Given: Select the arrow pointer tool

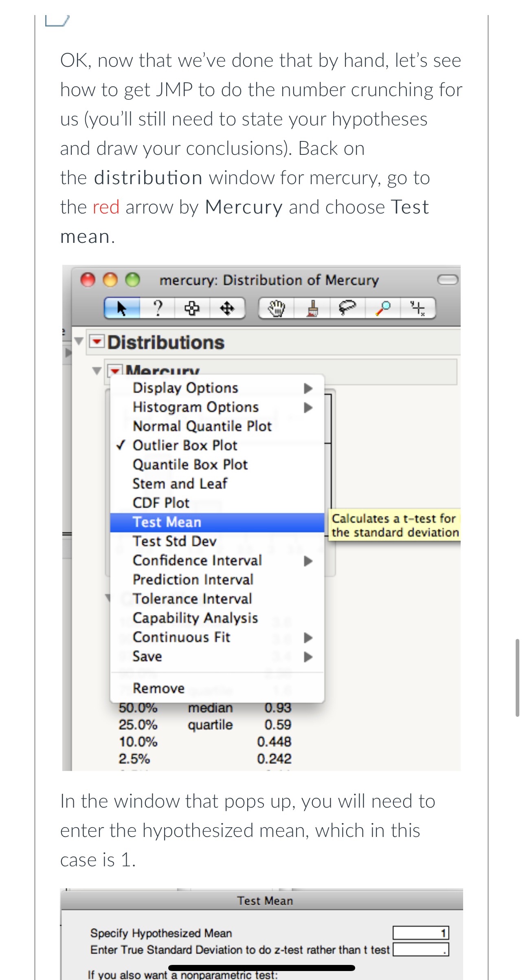Looking at the screenshot, I should click(x=122, y=308).
